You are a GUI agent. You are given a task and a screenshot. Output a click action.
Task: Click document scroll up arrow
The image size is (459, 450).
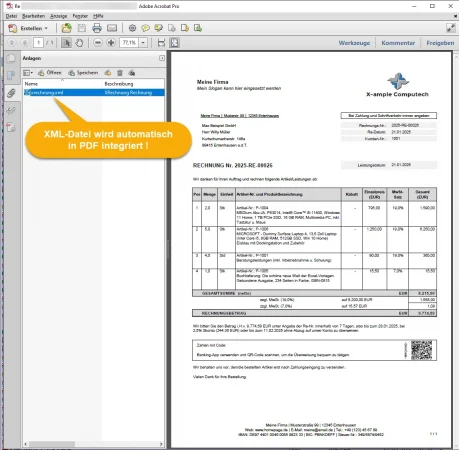click(456, 57)
